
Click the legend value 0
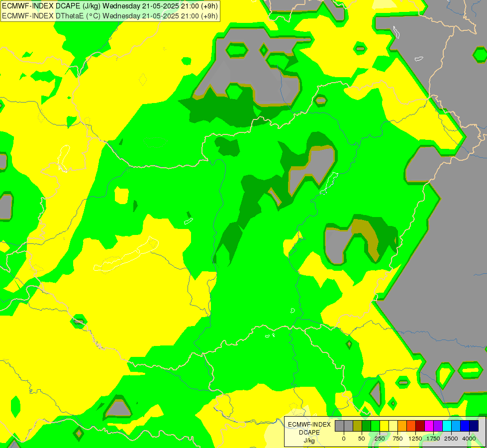344,439
